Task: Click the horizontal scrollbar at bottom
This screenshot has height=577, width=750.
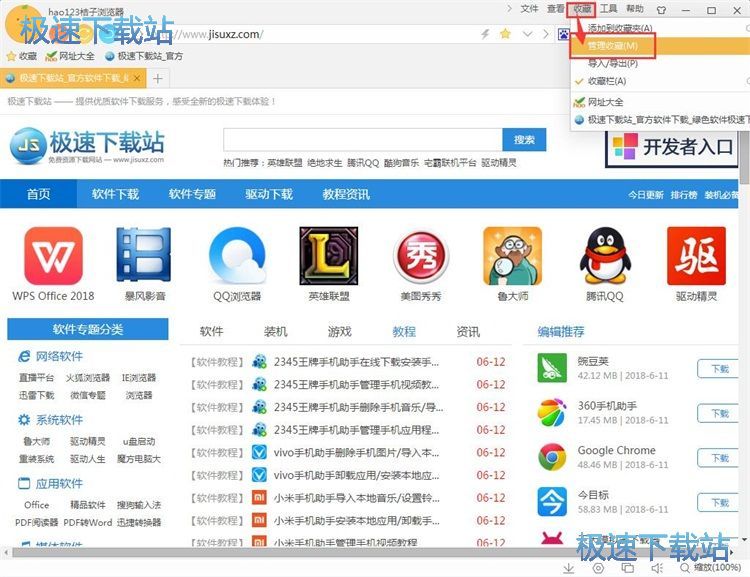Action: 368,553
